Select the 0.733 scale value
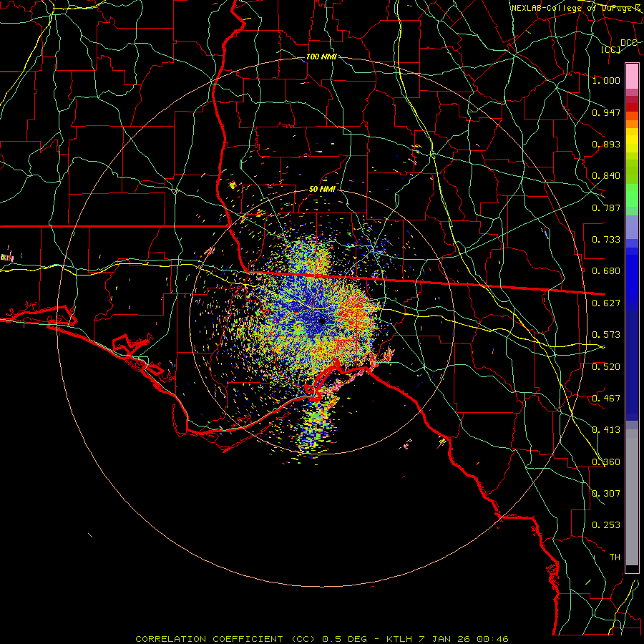 pyautogui.click(x=606, y=240)
